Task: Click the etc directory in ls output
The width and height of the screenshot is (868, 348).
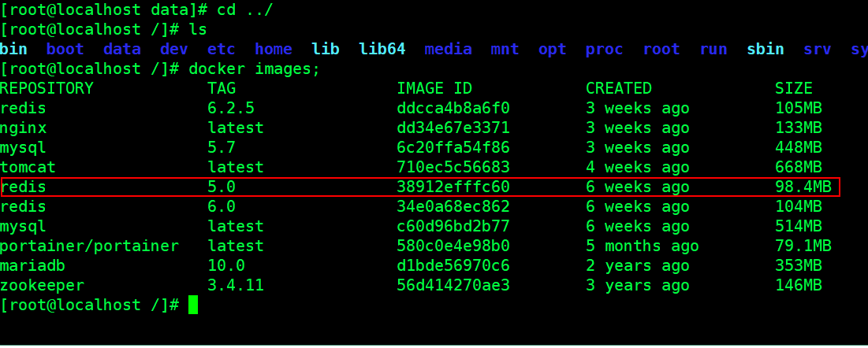Action: click(222, 50)
